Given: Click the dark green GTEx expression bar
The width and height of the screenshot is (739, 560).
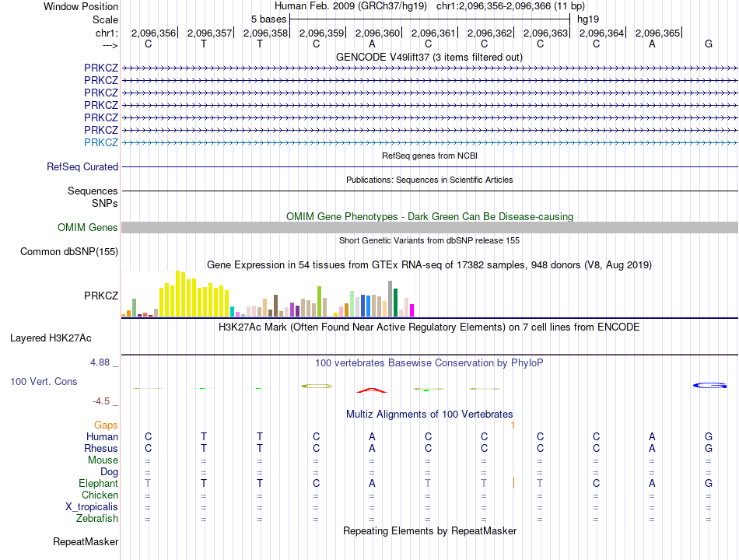Looking at the screenshot, I should click(x=395, y=302).
